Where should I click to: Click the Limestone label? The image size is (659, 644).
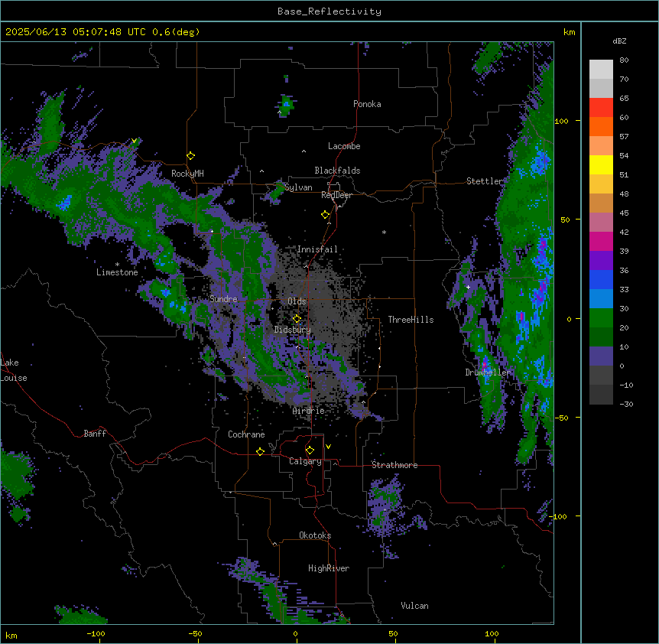[117, 273]
